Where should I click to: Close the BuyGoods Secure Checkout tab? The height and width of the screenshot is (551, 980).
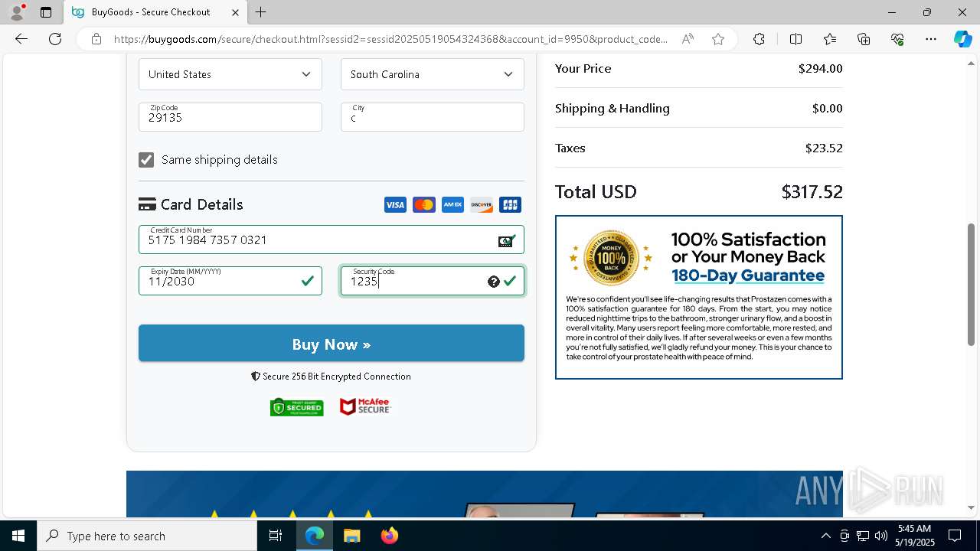tap(235, 12)
